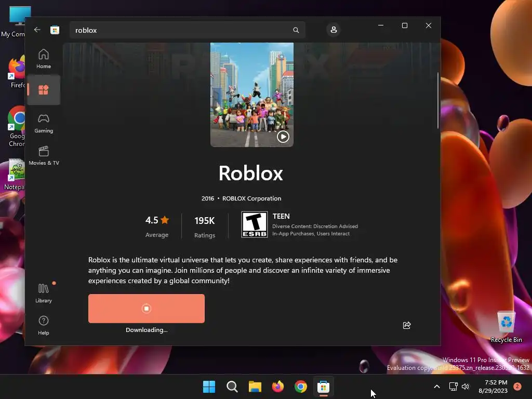
Task: Open the 4.5 average star rating
Action: [157, 226]
